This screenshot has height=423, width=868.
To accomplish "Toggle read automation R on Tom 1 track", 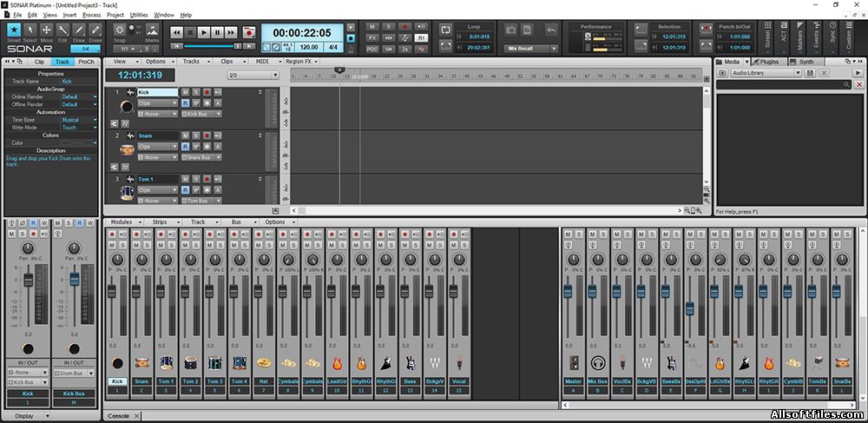I will click(185, 190).
